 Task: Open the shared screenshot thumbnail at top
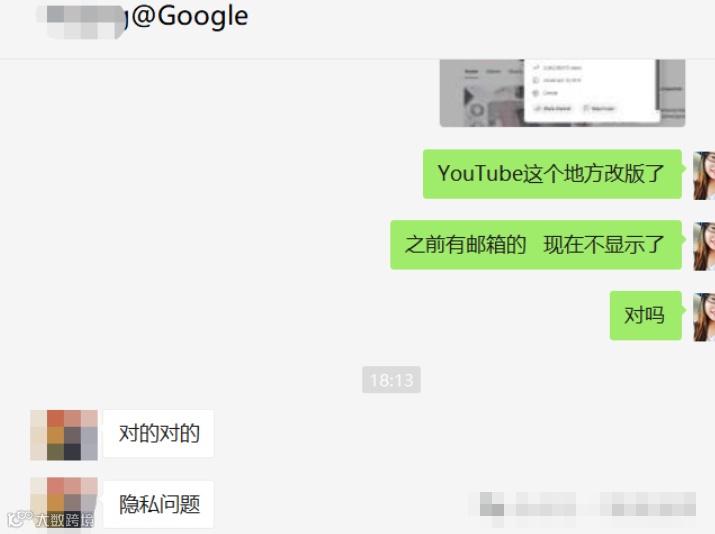(562, 93)
